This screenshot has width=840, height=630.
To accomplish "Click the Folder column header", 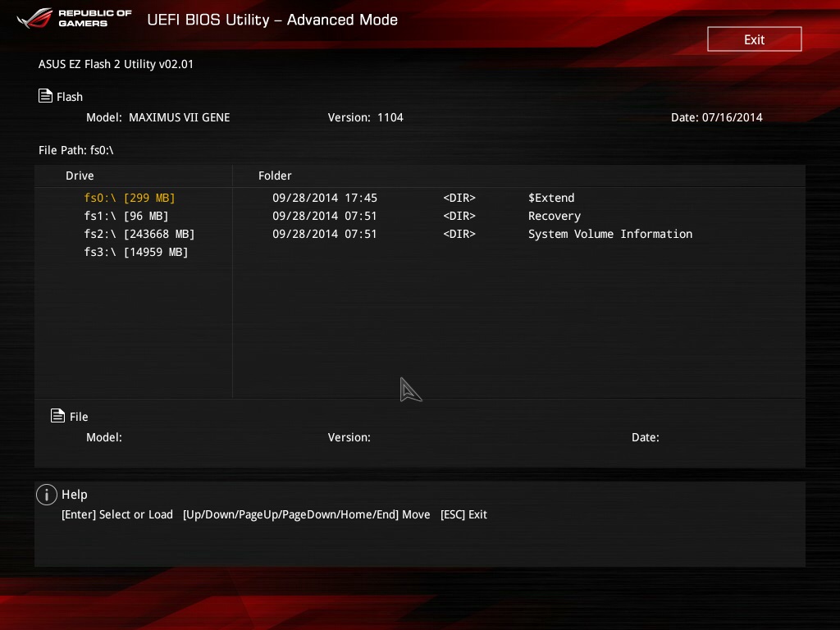I will (275, 176).
